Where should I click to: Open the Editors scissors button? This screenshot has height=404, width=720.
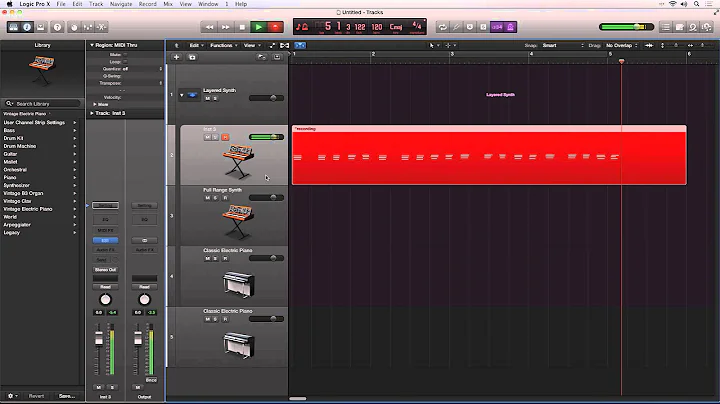click(101, 27)
